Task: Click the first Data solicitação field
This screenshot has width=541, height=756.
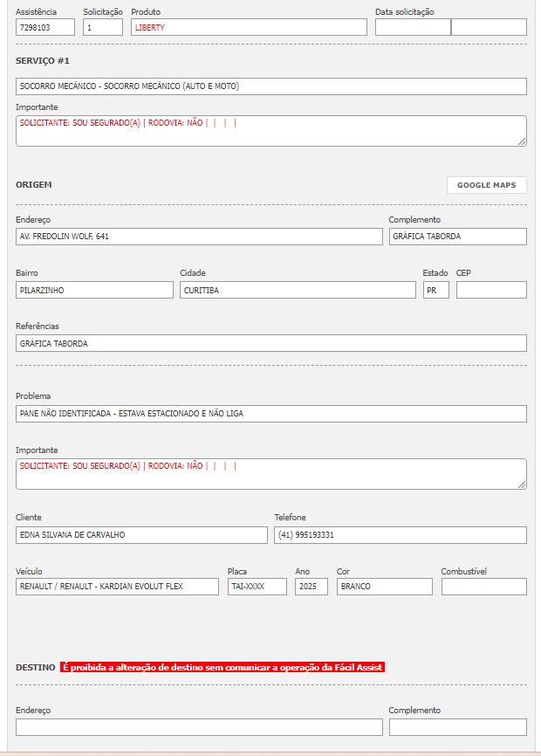Action: click(x=413, y=27)
